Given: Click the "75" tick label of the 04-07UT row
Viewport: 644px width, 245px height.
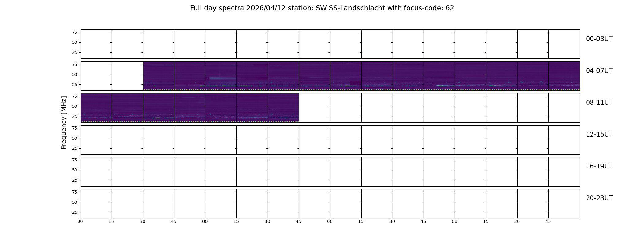Looking at the screenshot, I should [75, 64].
